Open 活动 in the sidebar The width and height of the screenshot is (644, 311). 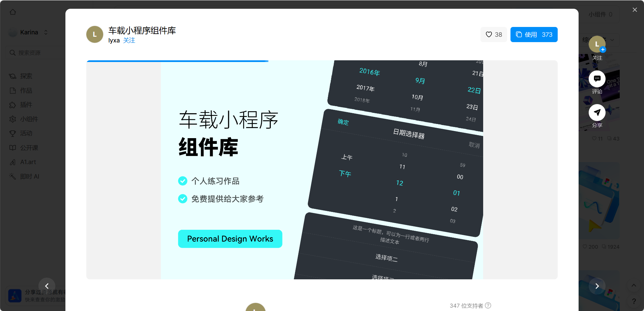[x=26, y=133]
